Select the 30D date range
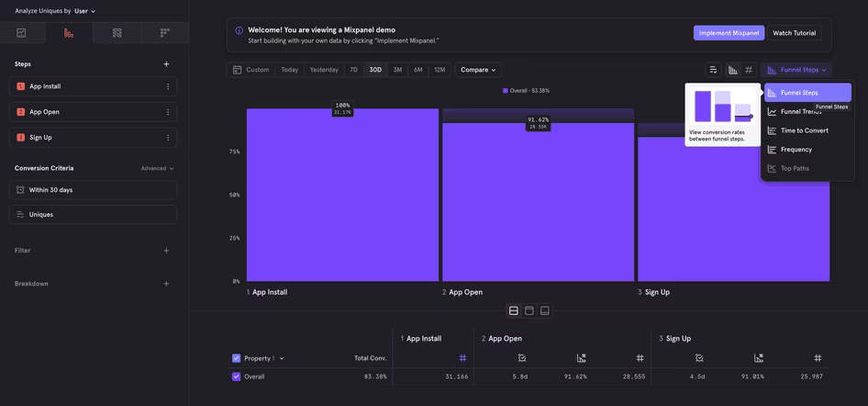868x406 pixels. [x=375, y=70]
